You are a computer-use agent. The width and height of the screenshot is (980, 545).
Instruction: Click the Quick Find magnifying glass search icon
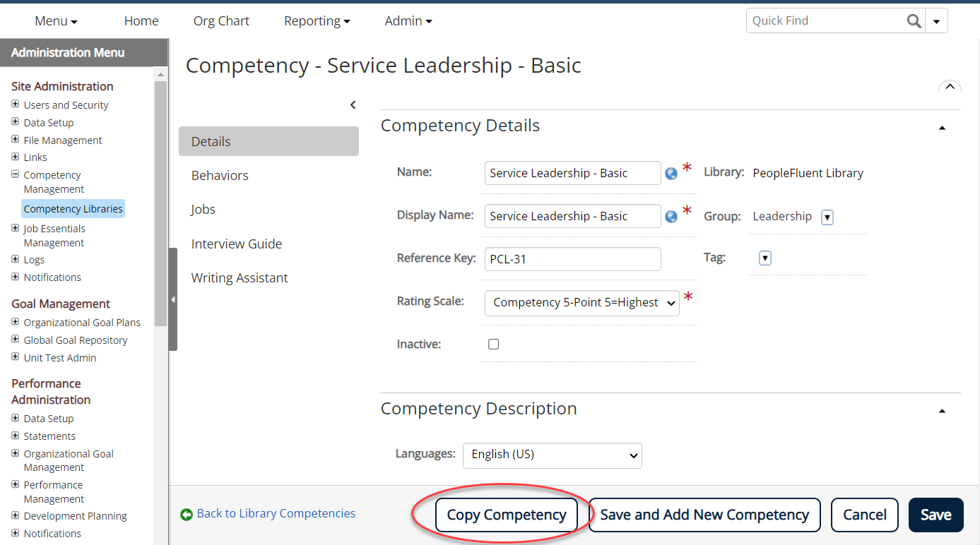point(914,20)
